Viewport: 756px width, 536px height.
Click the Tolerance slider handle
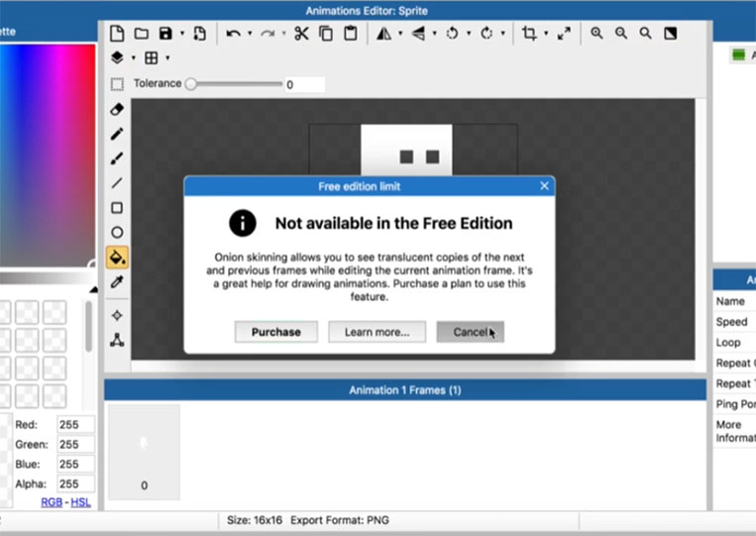click(x=191, y=84)
